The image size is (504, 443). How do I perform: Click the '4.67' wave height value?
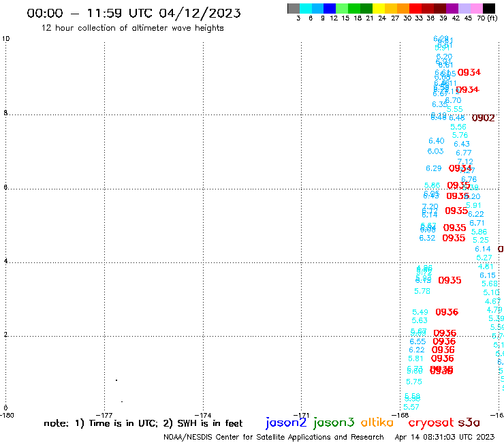(x=492, y=301)
